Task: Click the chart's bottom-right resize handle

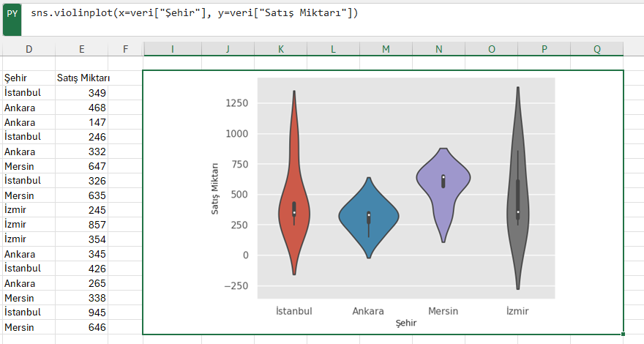Action: [x=623, y=334]
